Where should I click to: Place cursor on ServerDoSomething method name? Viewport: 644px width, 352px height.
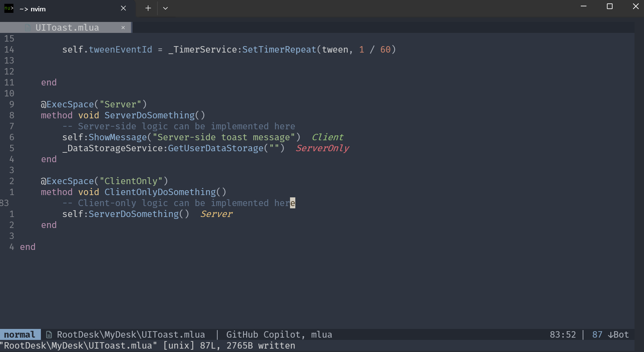(x=149, y=115)
